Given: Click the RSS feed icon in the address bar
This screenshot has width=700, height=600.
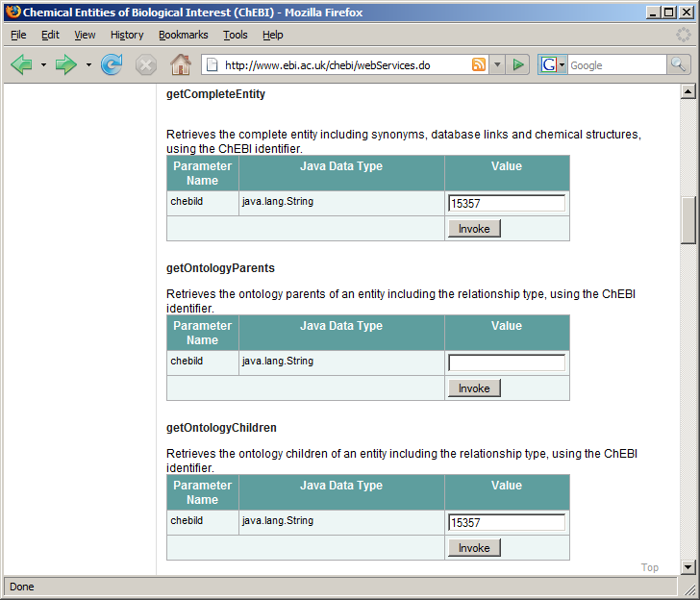Looking at the screenshot, I should click(x=479, y=64).
